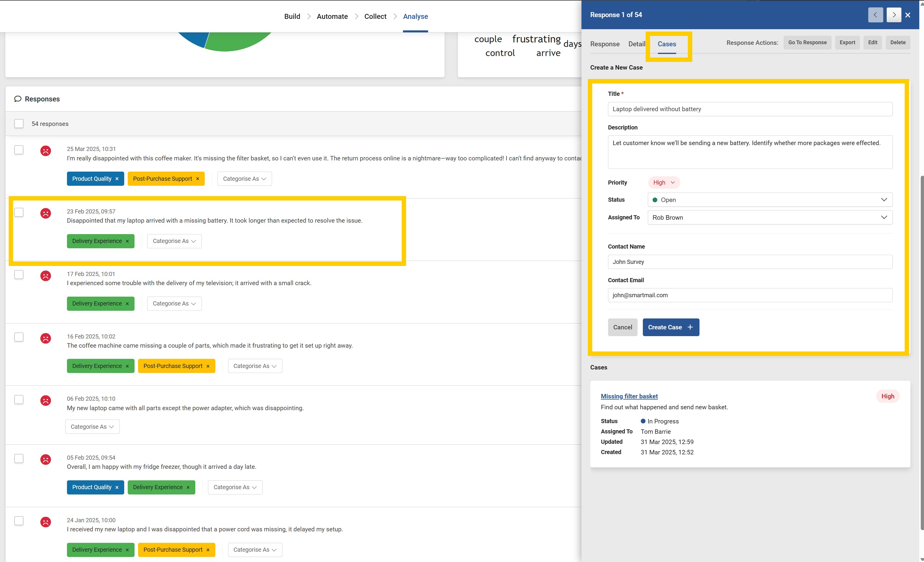The width and height of the screenshot is (924, 562).
Task: Change the High priority dropdown
Action: (x=664, y=183)
